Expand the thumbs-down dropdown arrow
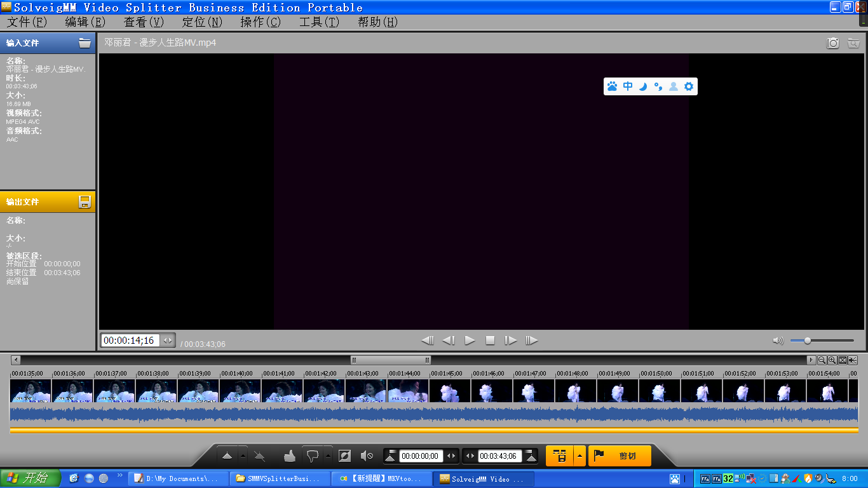 click(328, 456)
